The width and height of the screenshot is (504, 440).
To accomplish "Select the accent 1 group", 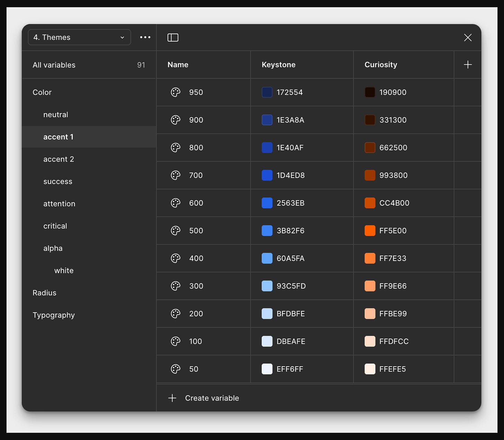I will click(89, 137).
